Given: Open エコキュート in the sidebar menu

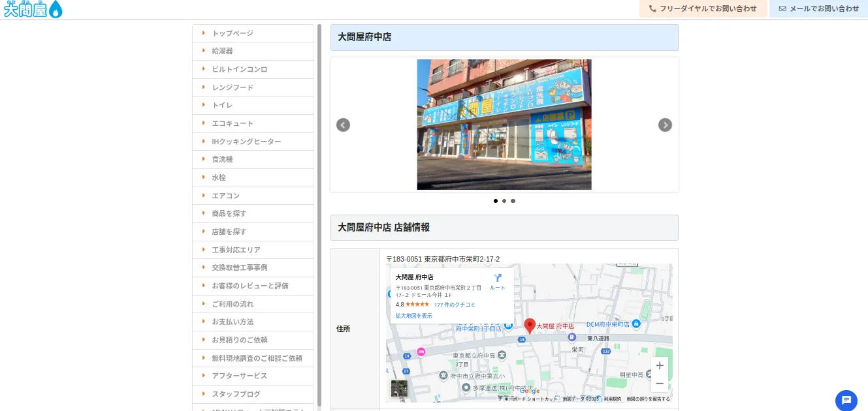Looking at the screenshot, I should pyautogui.click(x=233, y=123).
